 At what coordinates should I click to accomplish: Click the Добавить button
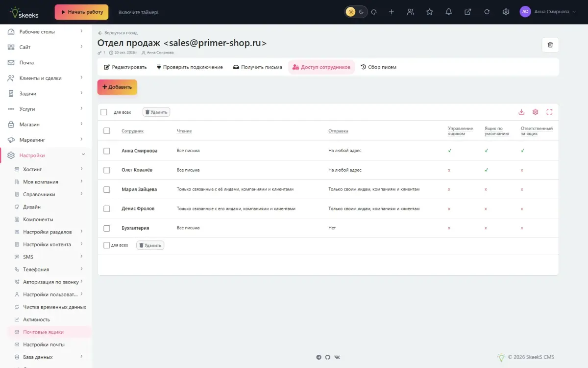click(x=117, y=87)
